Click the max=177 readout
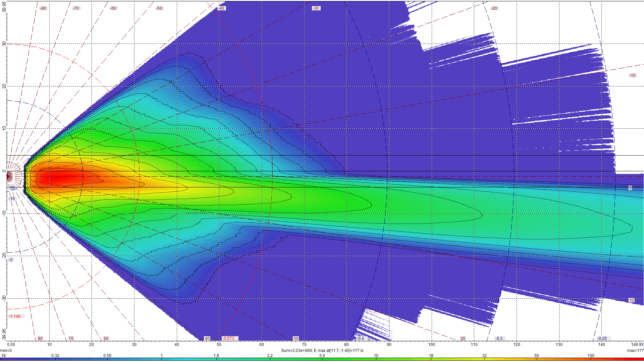This screenshot has width=644, height=362. click(635, 351)
